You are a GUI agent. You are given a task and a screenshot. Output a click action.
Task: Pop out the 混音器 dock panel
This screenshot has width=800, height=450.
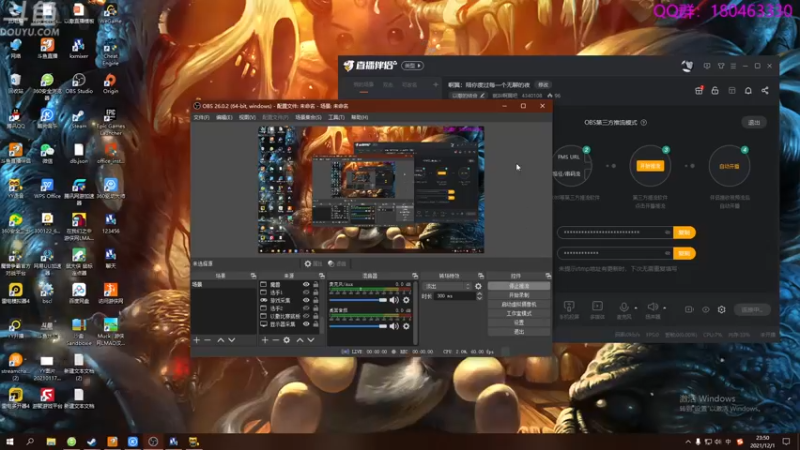pyautogui.click(x=415, y=276)
